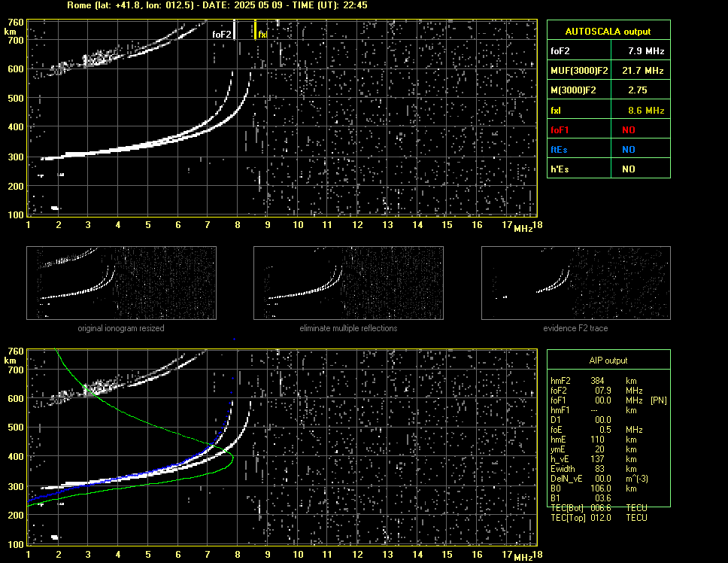This screenshot has height=563, width=728.
Task: Click the TEC[Top] value '012.0'
Action: pos(601,518)
